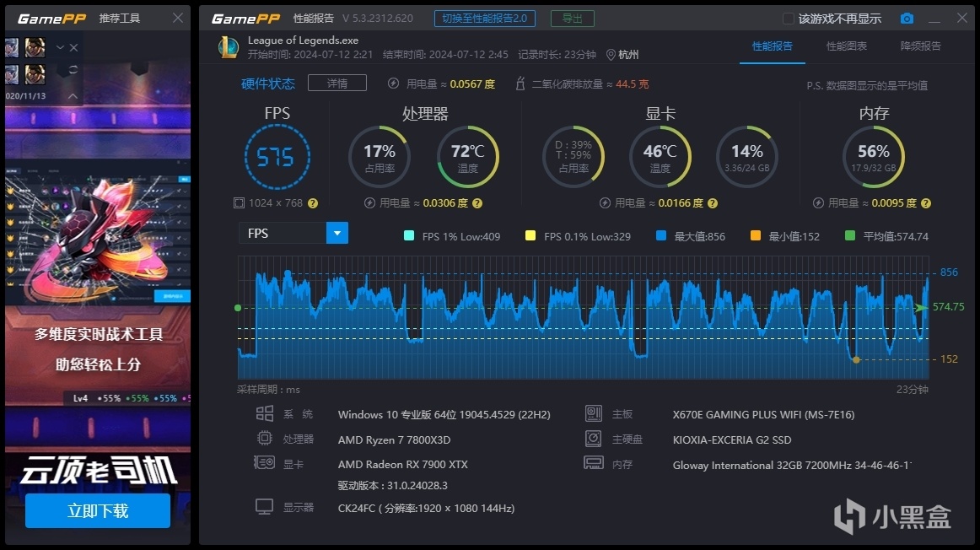This screenshot has width=980, height=550.
Task: Open the 降频报告 tab
Action: click(x=921, y=46)
